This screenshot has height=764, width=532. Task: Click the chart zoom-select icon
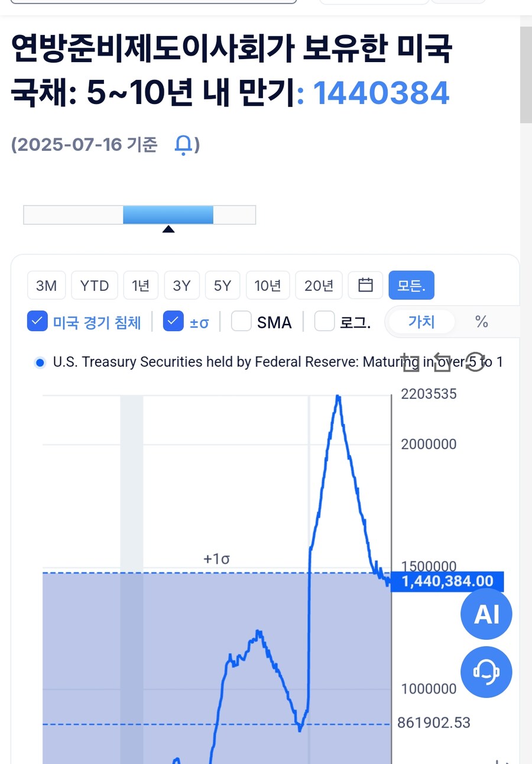tap(411, 362)
